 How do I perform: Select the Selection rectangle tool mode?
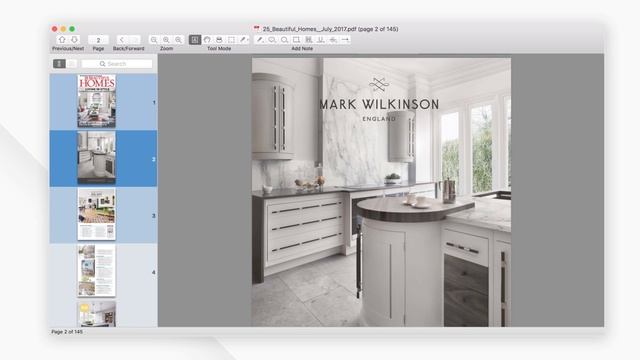(231, 40)
